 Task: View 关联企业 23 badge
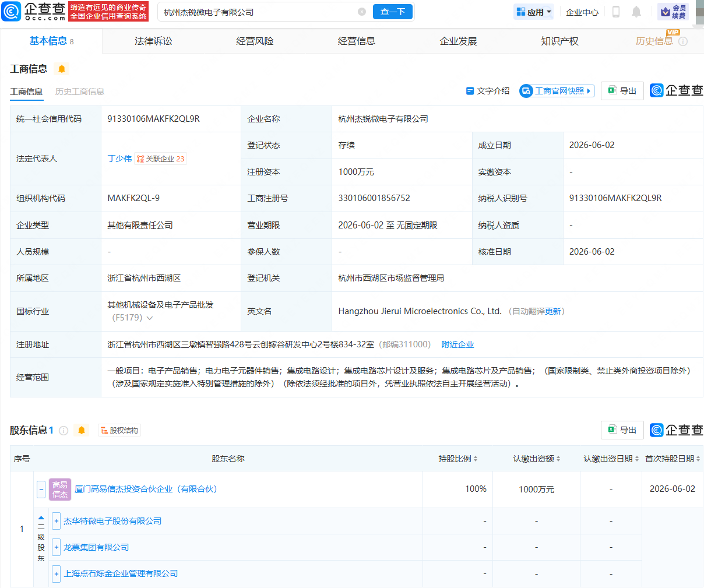(161, 159)
